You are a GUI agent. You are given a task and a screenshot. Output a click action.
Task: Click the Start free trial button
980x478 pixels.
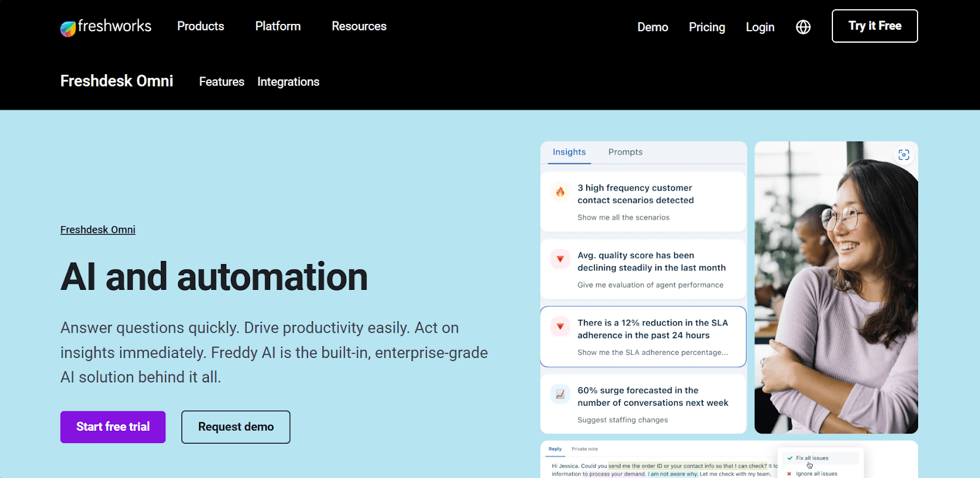(113, 427)
